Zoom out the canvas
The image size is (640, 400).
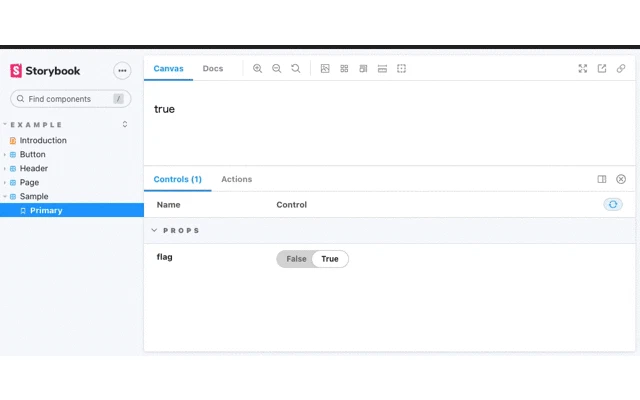point(276,69)
